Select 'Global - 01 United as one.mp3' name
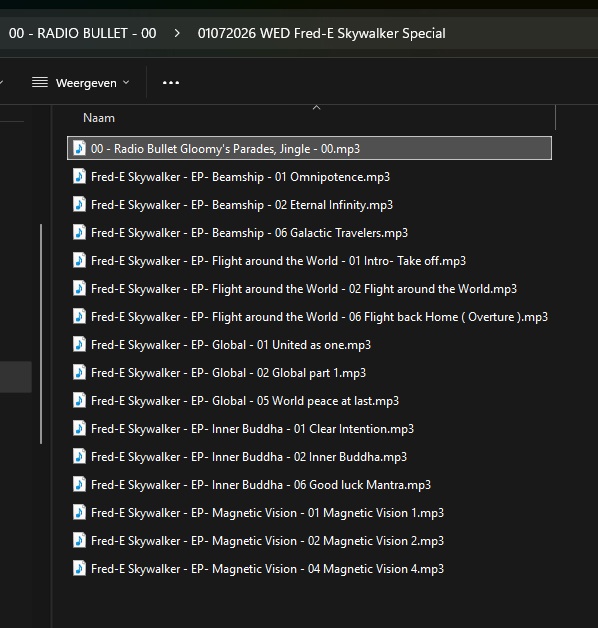The width and height of the screenshot is (598, 628). point(231,345)
